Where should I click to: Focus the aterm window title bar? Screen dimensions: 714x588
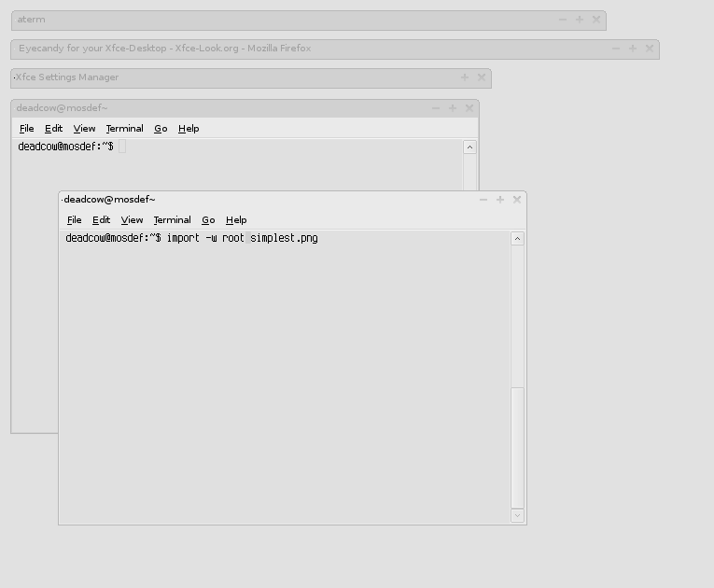(x=309, y=21)
